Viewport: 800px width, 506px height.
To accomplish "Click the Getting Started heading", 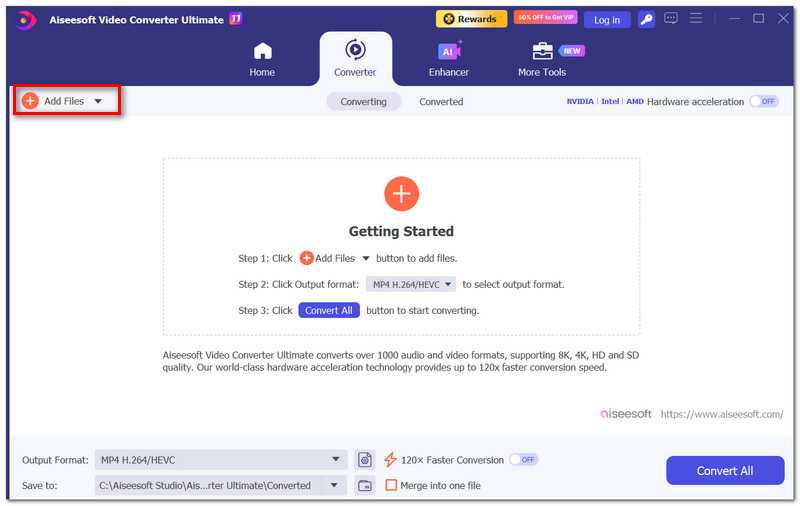I will (402, 231).
